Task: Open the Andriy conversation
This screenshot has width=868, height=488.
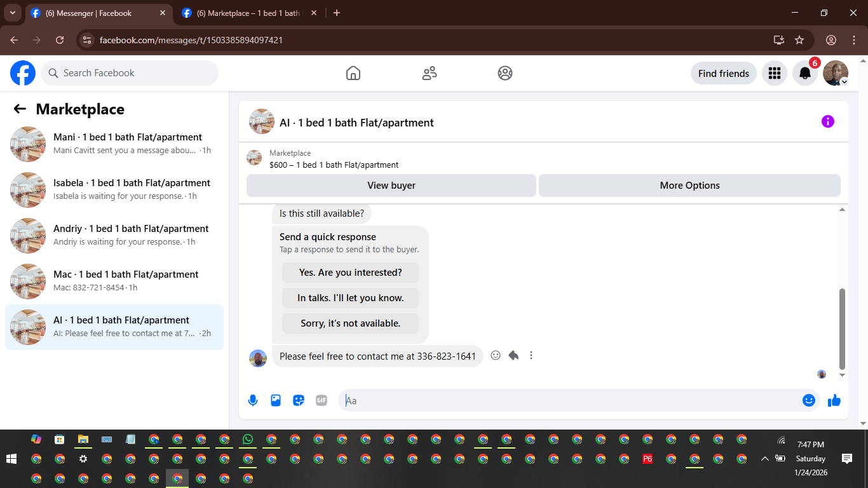Action: (x=114, y=236)
